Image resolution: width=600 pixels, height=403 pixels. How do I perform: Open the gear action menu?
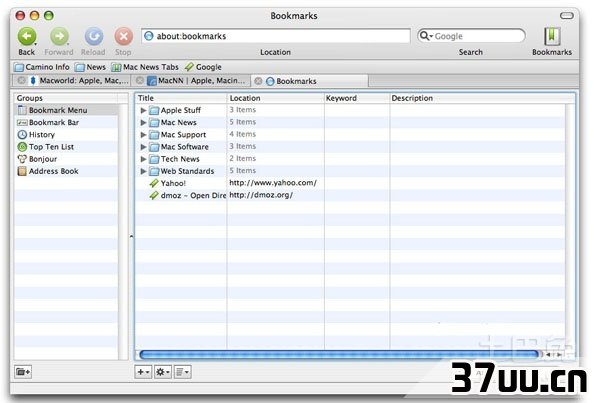[163, 372]
